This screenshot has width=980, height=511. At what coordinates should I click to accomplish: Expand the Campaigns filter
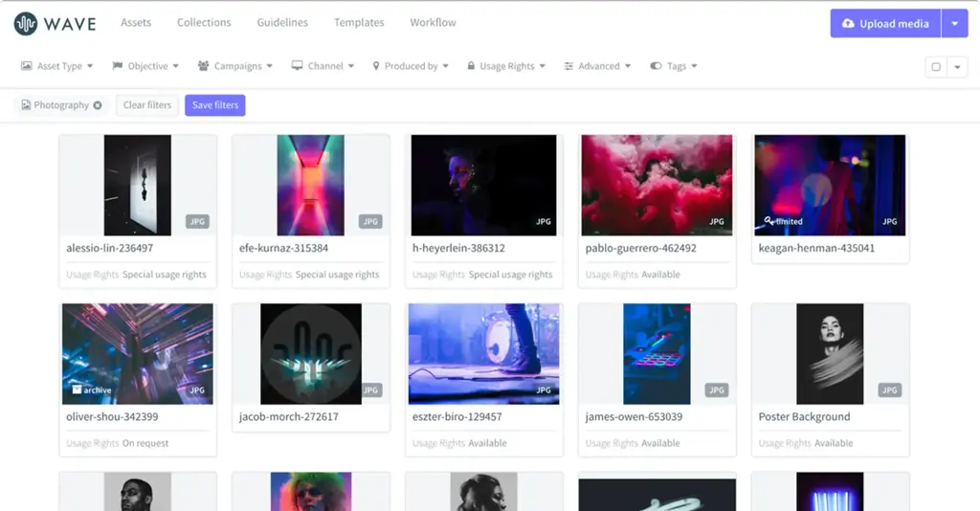pyautogui.click(x=235, y=66)
